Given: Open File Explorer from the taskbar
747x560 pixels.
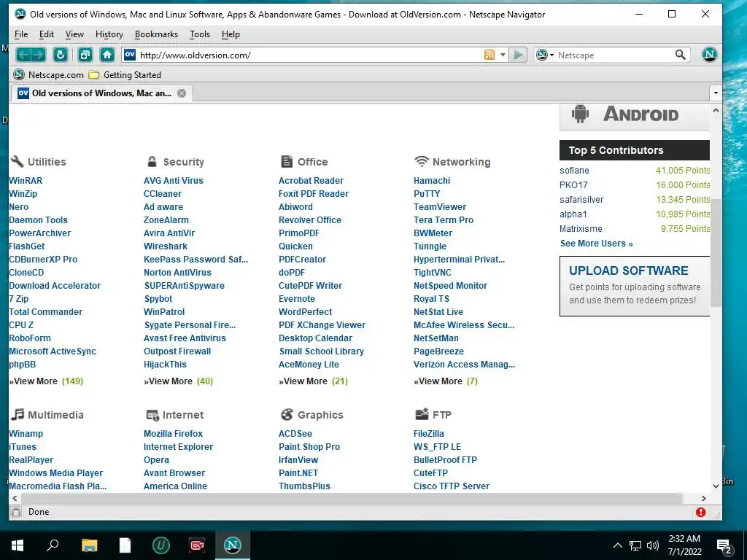Looking at the screenshot, I should click(89, 545).
